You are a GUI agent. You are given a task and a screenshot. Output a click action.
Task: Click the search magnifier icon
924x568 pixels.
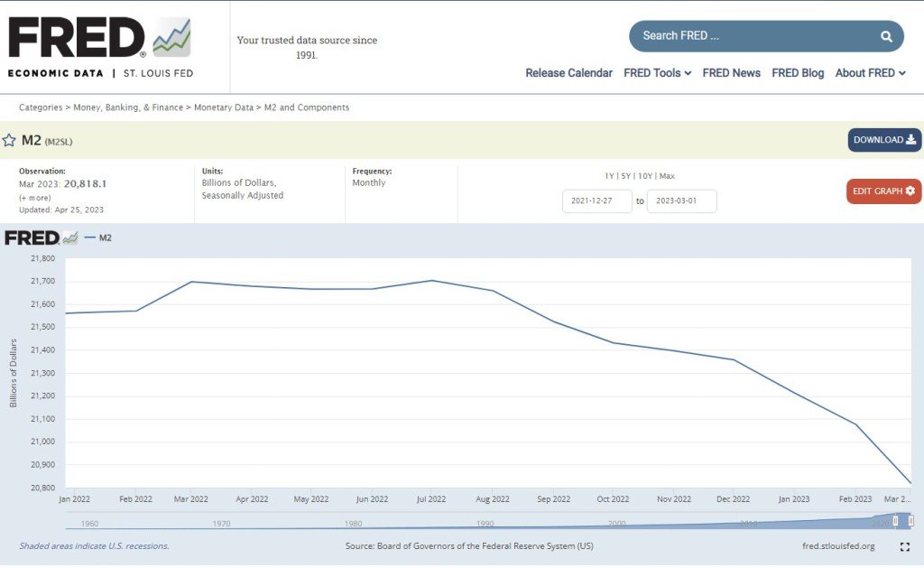pos(886,36)
